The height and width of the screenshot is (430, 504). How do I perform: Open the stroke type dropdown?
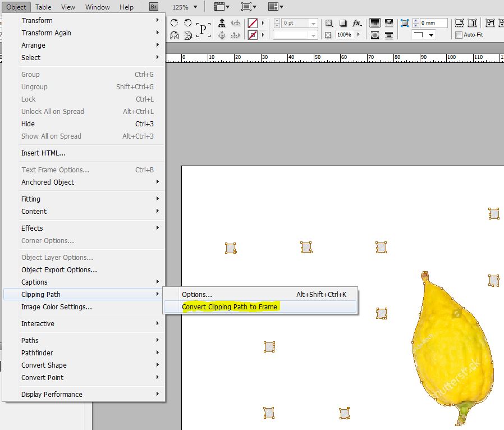pos(295,35)
